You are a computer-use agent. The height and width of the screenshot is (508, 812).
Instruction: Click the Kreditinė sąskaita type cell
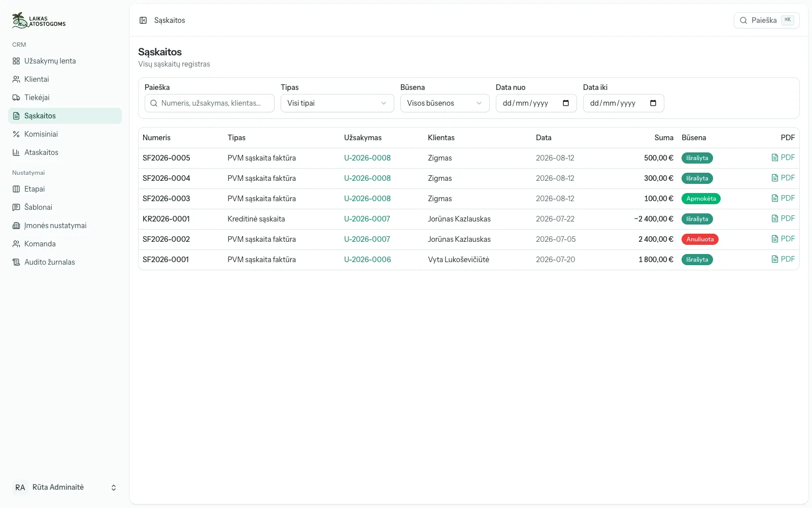(x=256, y=219)
